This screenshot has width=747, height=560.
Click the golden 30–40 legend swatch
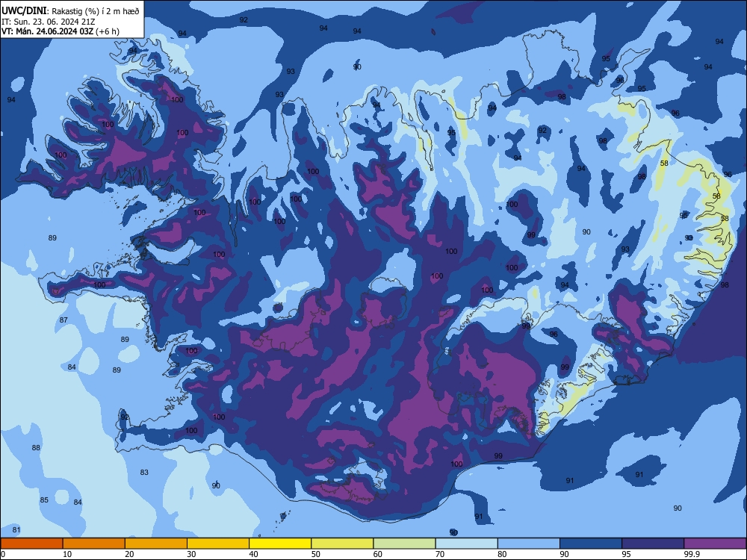[x=218, y=544]
